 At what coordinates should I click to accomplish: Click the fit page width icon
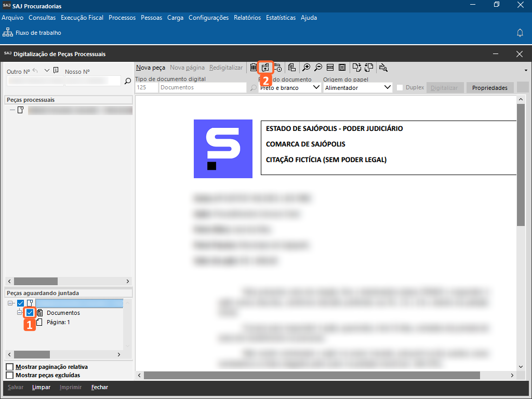click(330, 68)
